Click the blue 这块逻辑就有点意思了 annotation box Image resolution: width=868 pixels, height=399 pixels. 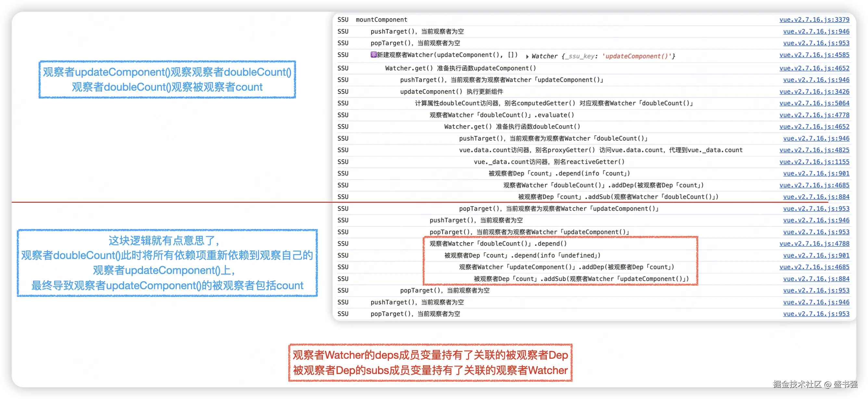(x=167, y=263)
